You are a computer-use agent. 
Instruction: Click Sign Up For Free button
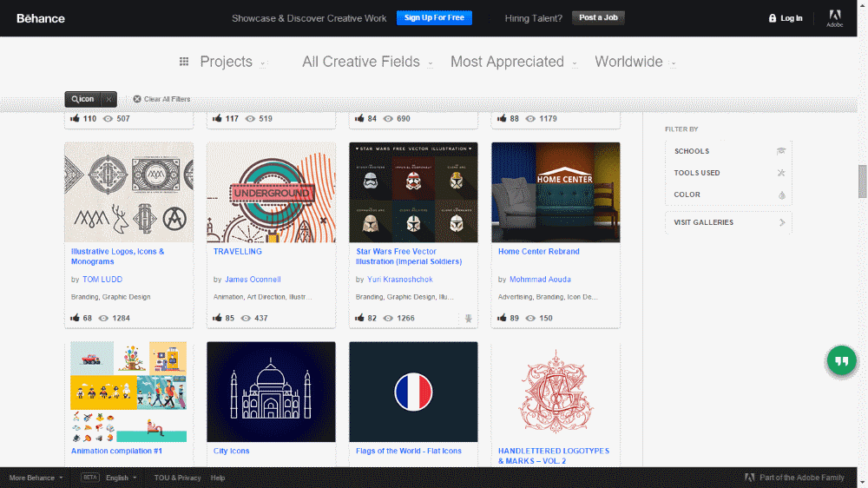point(434,17)
